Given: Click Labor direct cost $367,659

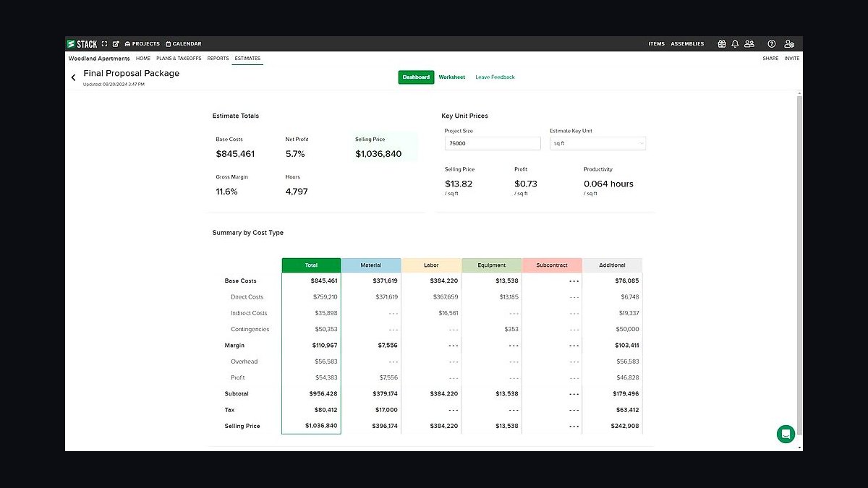Looking at the screenshot, I should pyautogui.click(x=446, y=297).
